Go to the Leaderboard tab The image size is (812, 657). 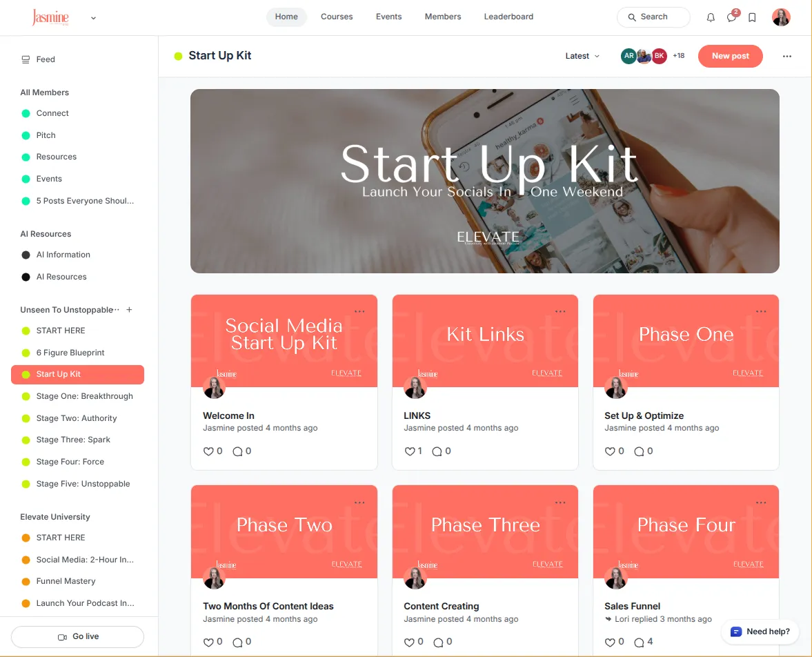pos(508,17)
